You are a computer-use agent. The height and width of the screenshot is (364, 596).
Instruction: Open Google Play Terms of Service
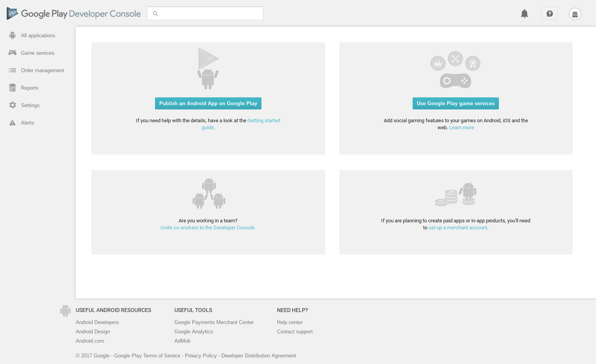click(147, 356)
